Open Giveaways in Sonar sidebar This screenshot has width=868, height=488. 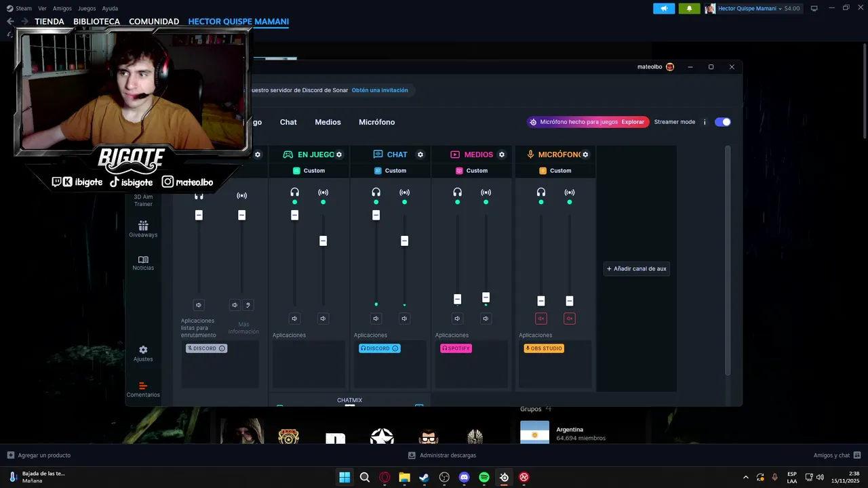pos(143,229)
